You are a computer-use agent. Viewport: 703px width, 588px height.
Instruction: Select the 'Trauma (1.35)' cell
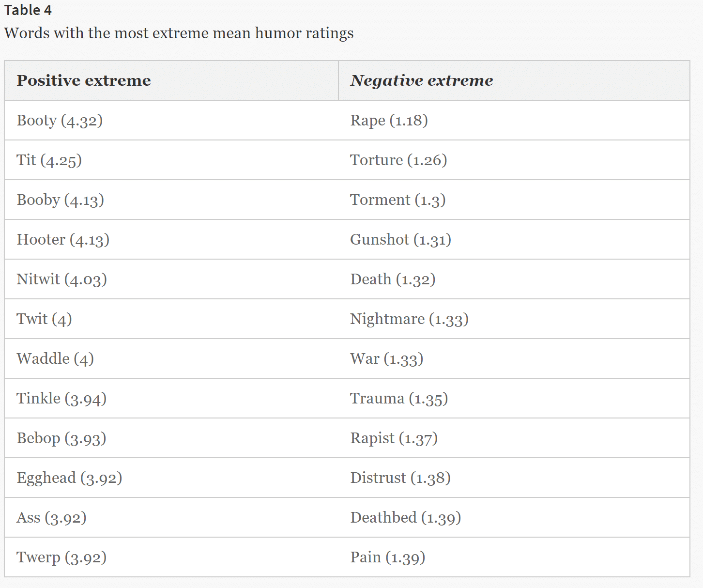399,399
